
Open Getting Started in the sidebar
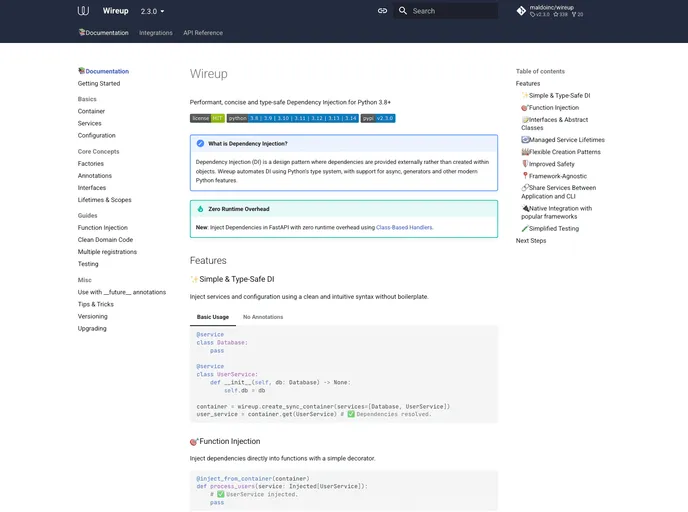pyautogui.click(x=99, y=83)
